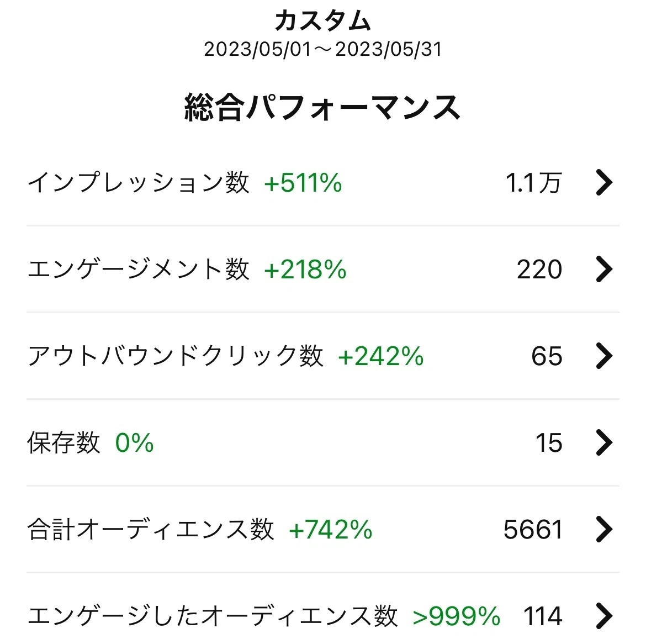Click the +511% impressions change
This screenshot has width=646, height=644.
pos(303,182)
